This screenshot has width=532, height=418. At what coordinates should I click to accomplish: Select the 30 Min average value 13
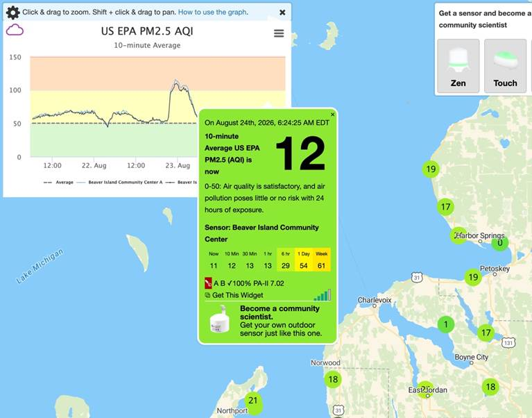pyautogui.click(x=250, y=265)
